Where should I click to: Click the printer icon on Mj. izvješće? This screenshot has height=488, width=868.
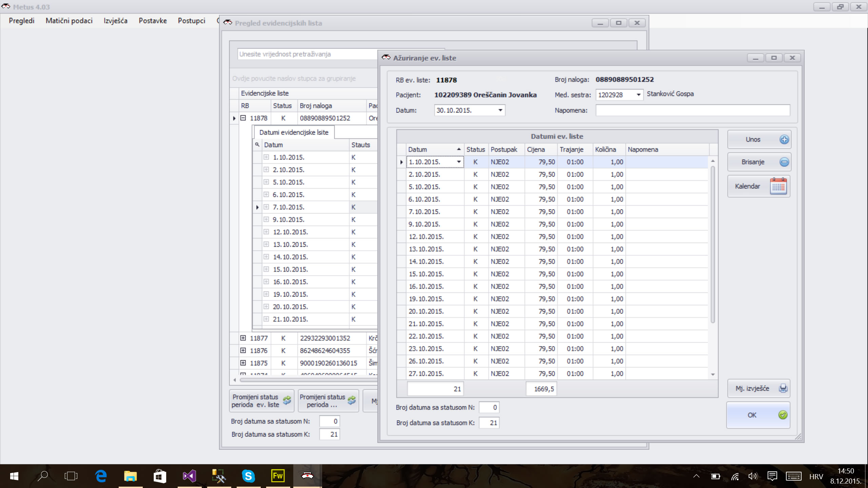pos(783,388)
